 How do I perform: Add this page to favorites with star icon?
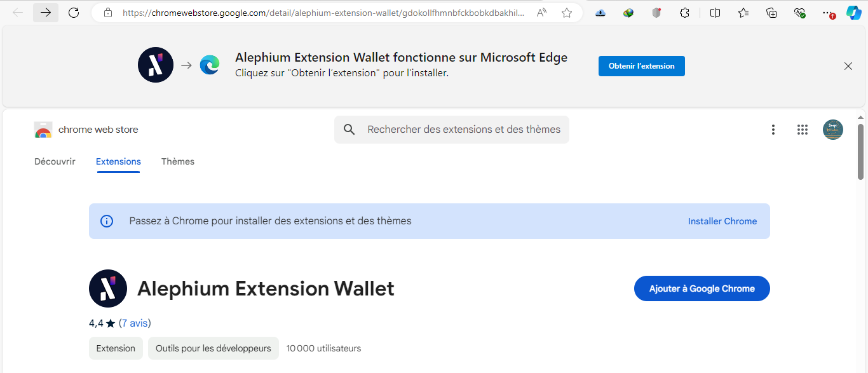(567, 13)
